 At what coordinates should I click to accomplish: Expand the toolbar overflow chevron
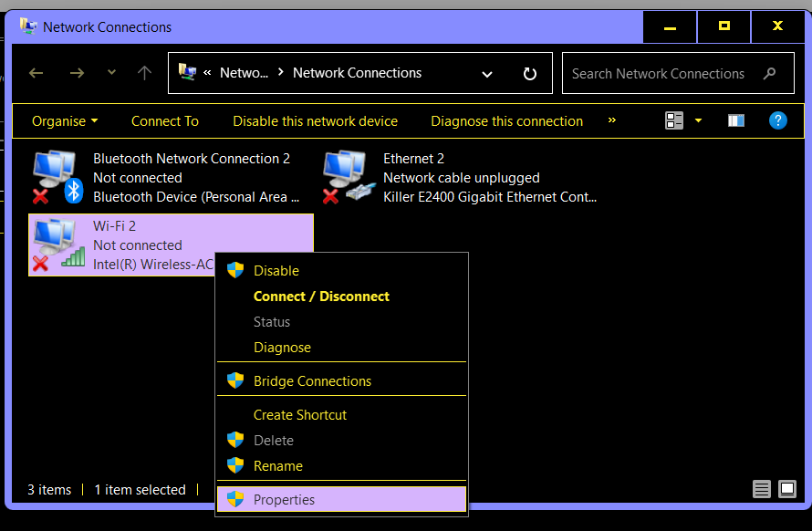[611, 120]
